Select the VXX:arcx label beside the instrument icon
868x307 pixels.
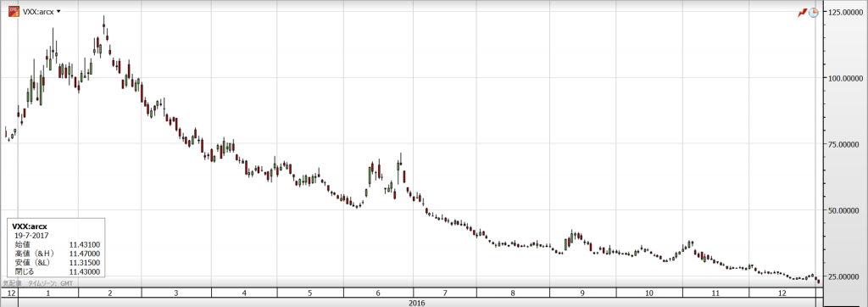[38, 12]
